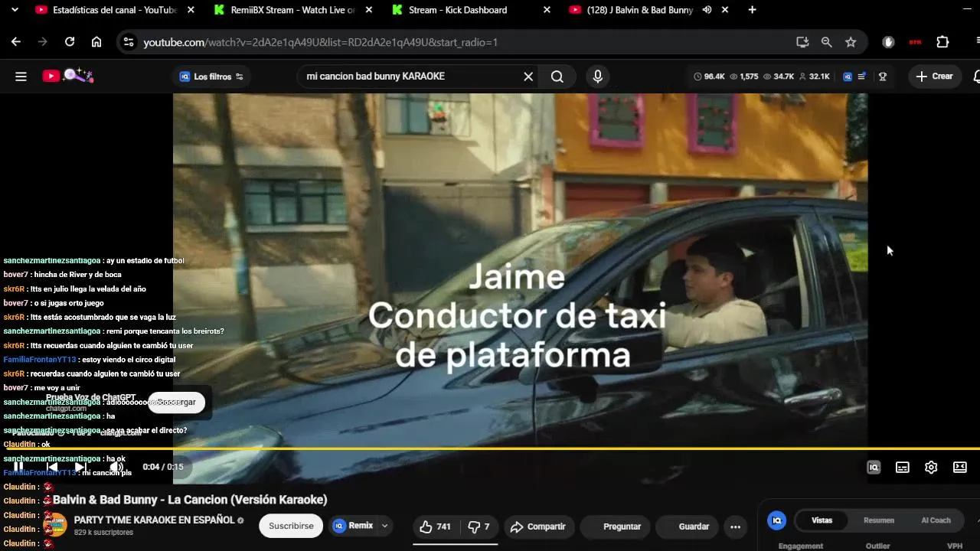Start voice search with the microphone

click(x=598, y=77)
